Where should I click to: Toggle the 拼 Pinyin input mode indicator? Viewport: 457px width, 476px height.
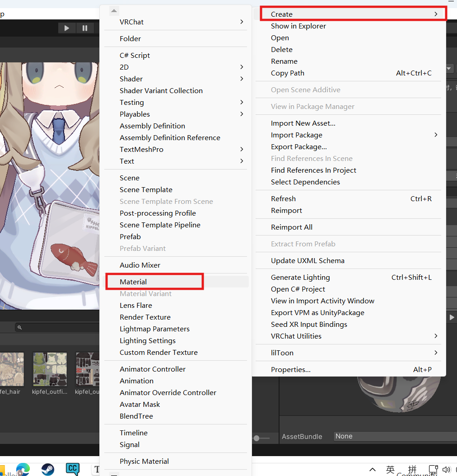tap(412, 469)
